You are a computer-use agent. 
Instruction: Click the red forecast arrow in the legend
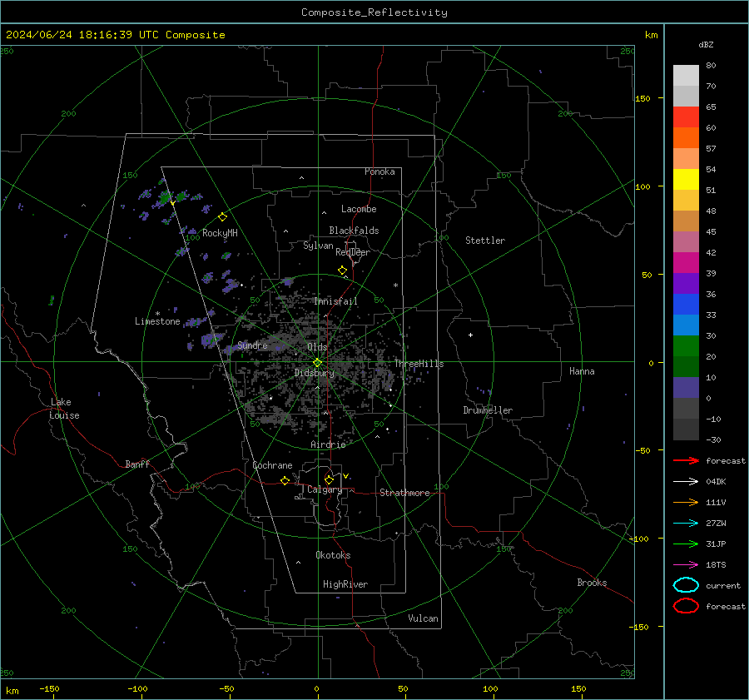(686, 460)
